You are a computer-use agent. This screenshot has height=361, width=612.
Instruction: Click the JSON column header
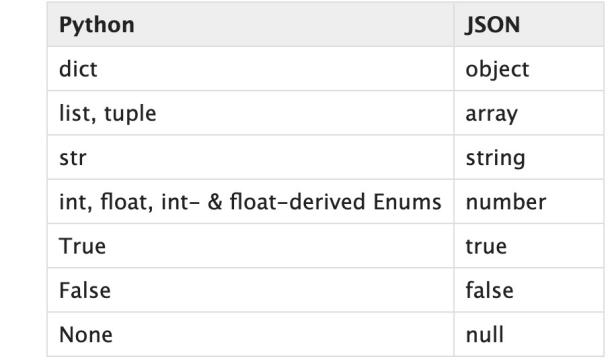click(529, 25)
